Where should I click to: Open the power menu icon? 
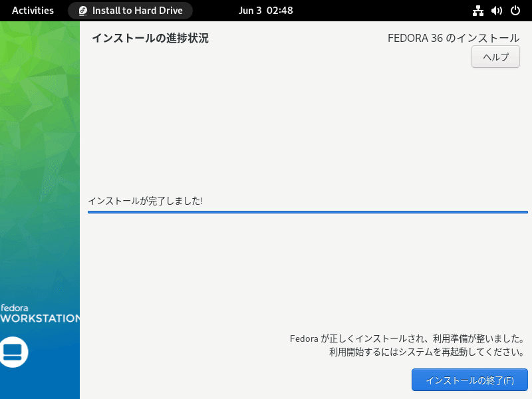[x=515, y=11]
